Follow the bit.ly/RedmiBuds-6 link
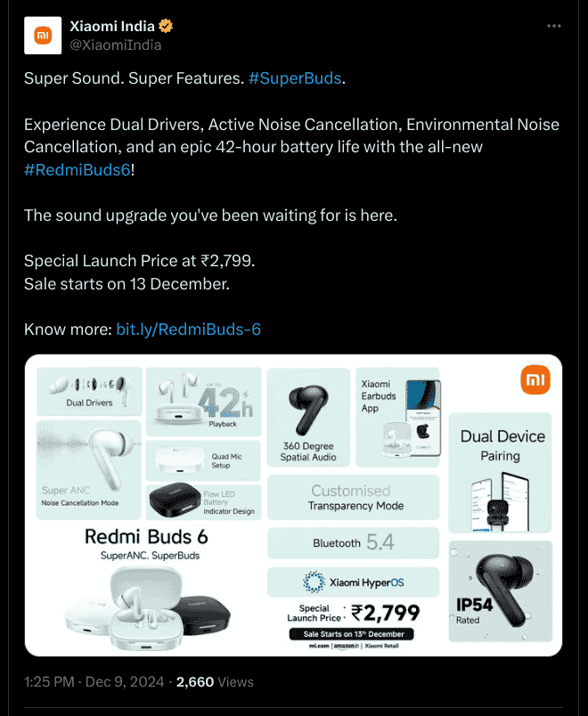 point(189,330)
